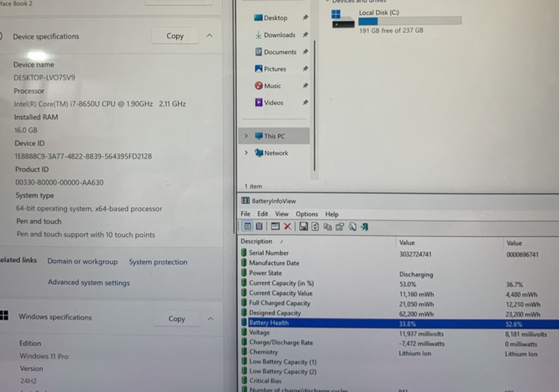This screenshot has height=392, width=559.
Task: Click the pin icon beside Documents
Action: (305, 52)
